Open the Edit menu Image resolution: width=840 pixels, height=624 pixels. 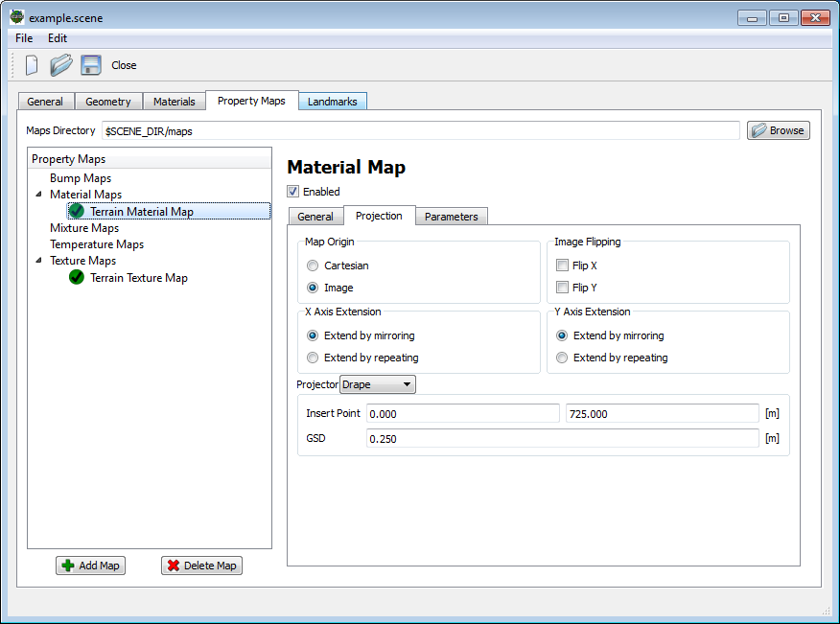coord(58,38)
